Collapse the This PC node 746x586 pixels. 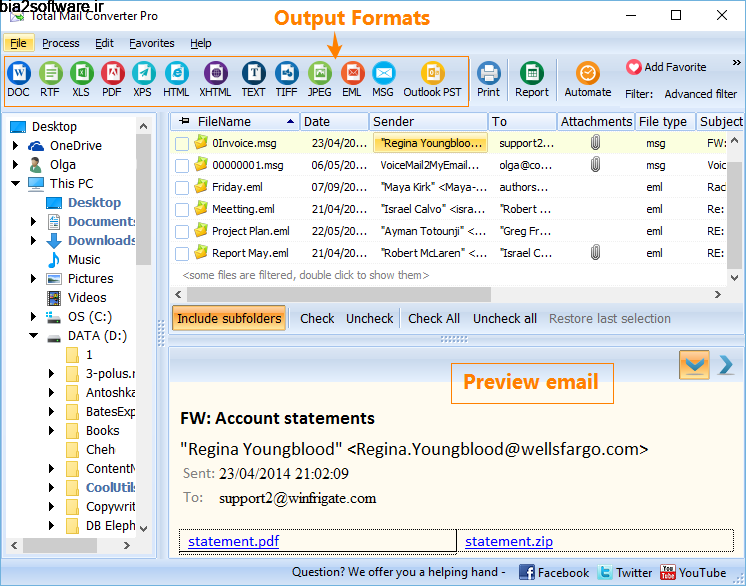click(x=16, y=183)
